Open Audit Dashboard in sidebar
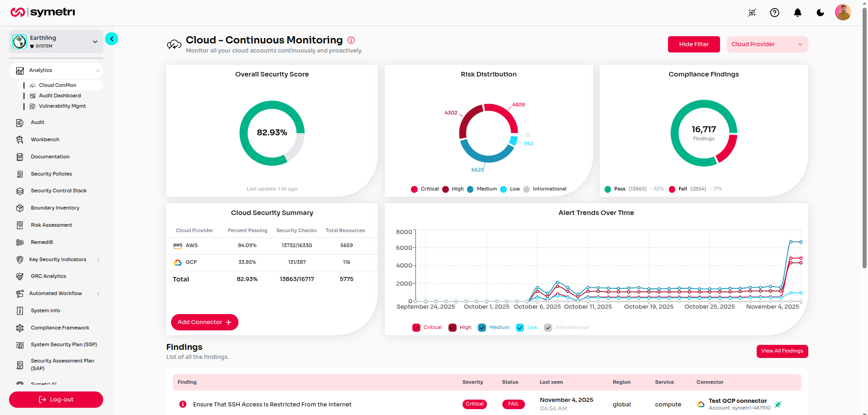The height and width of the screenshot is (415, 868). click(60, 95)
